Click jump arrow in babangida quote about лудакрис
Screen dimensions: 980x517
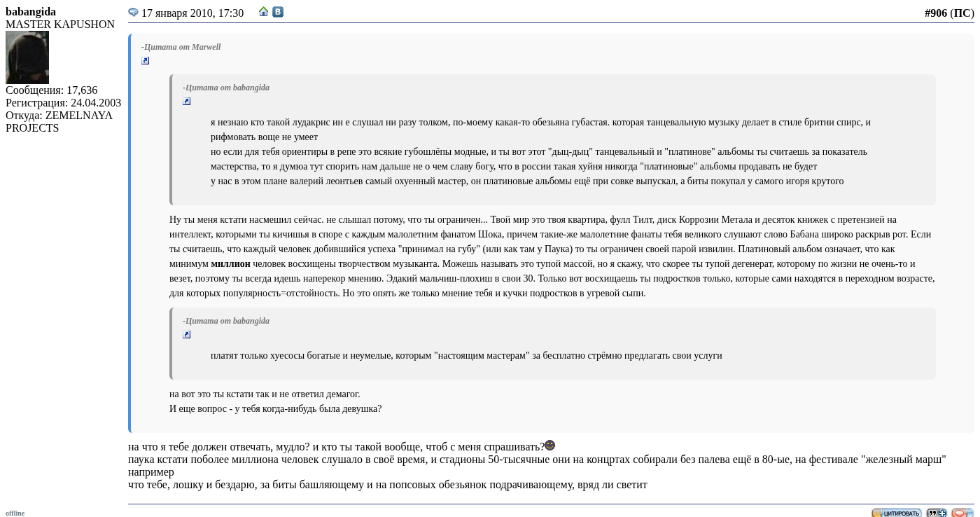(187, 102)
